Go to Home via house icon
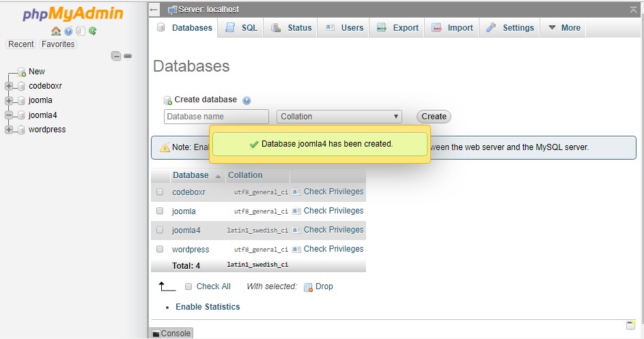The image size is (644, 339). pos(56,31)
